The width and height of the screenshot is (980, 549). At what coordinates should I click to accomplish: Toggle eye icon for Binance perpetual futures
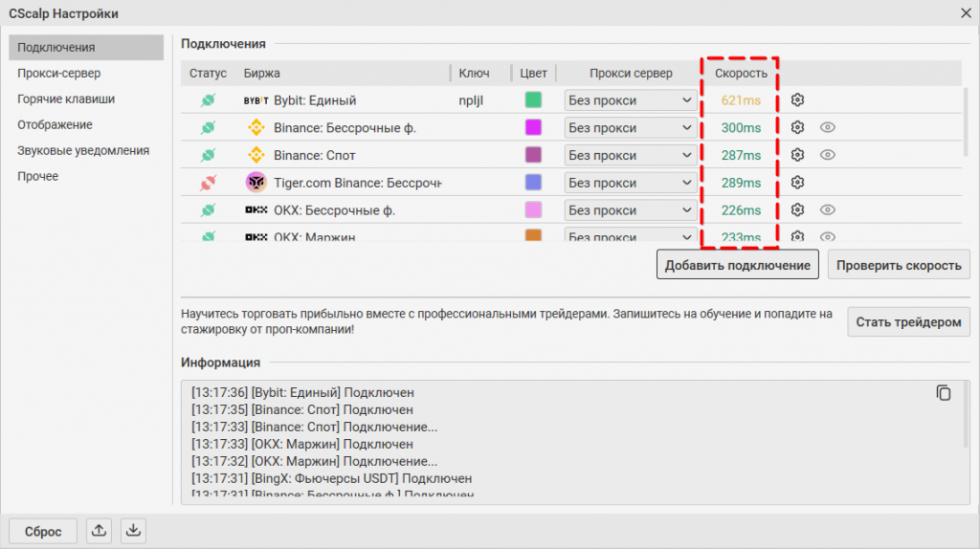(x=828, y=127)
